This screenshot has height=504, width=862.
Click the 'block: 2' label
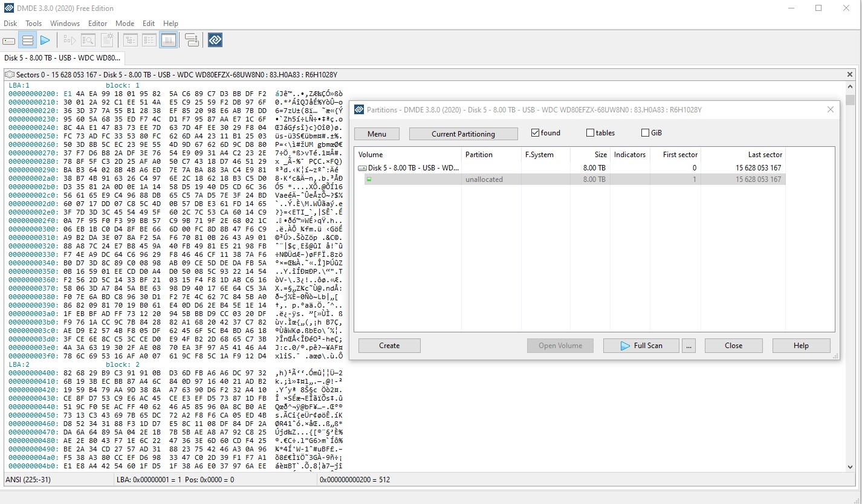pos(123,365)
